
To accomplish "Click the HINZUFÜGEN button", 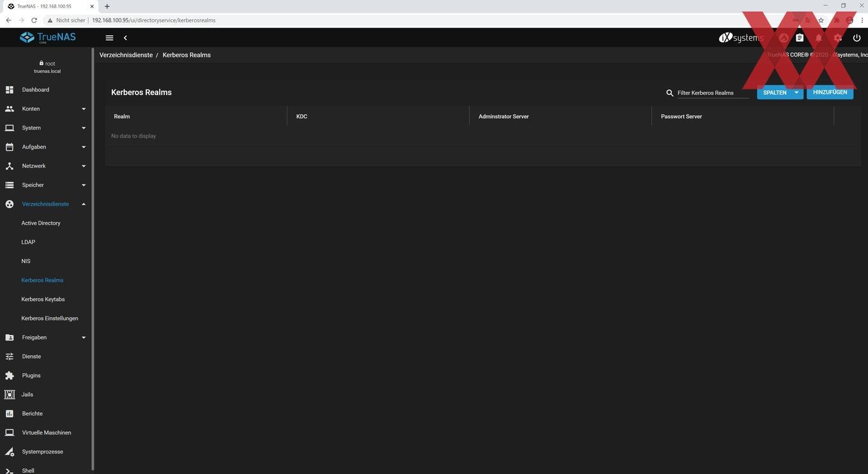I will [830, 93].
